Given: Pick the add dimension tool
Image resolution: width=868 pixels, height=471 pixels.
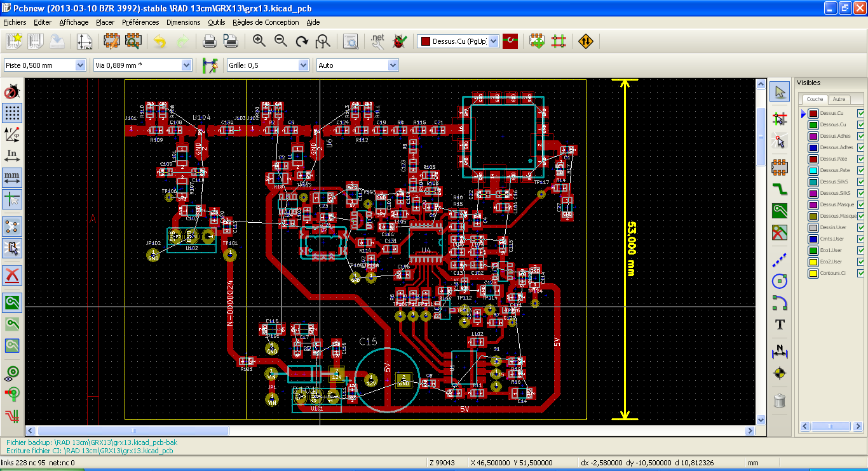Looking at the screenshot, I should [x=780, y=350].
